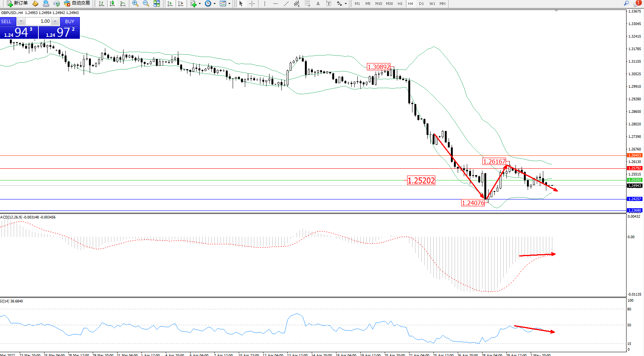The height and width of the screenshot is (356, 644).
Task: Open the chat notifications icon
Action: pyautogui.click(x=637, y=3)
